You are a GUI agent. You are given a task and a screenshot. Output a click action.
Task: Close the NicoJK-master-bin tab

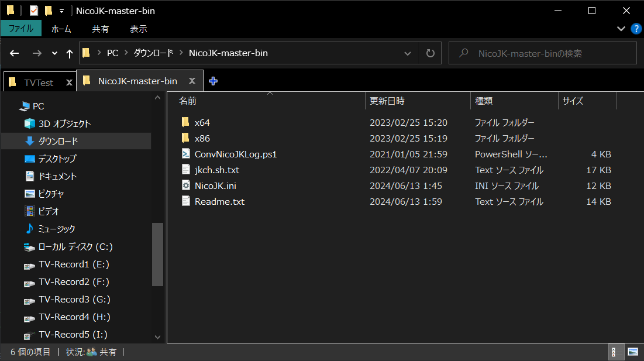coord(192,81)
